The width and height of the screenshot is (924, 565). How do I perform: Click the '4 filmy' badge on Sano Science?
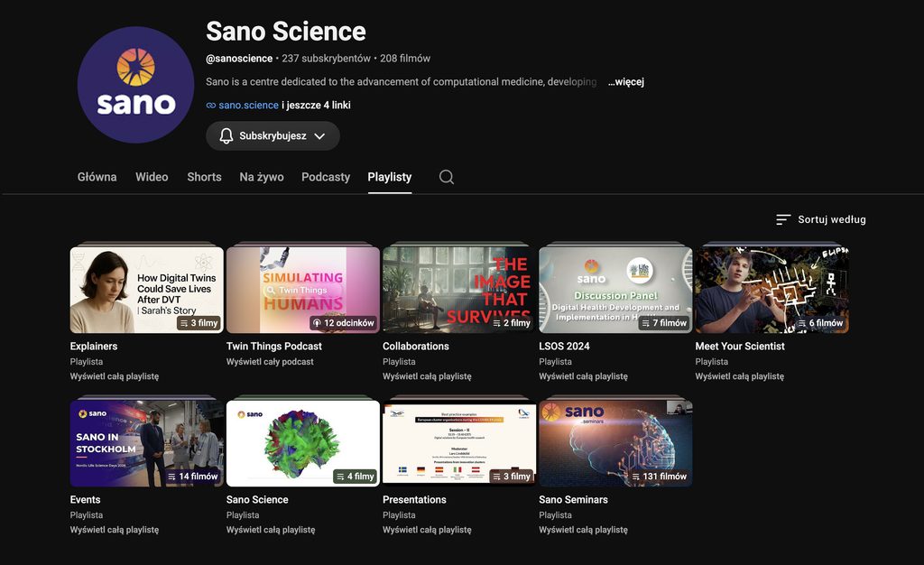point(355,476)
